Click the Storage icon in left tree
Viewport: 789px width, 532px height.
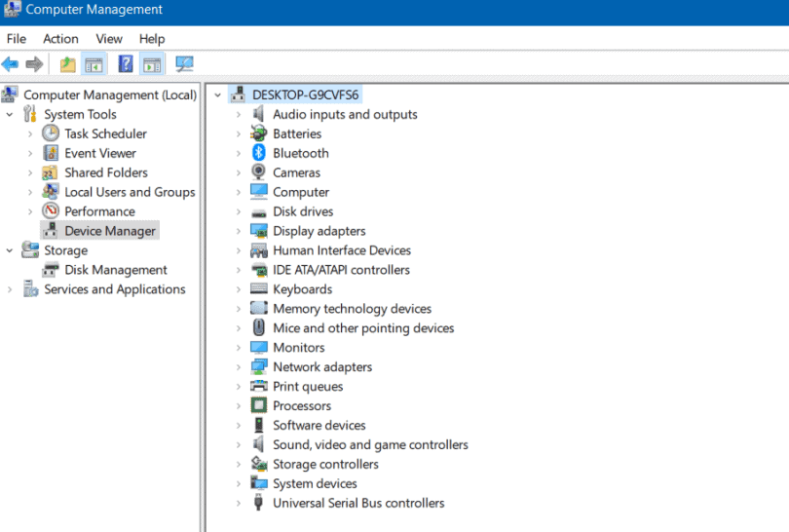pos(30,250)
